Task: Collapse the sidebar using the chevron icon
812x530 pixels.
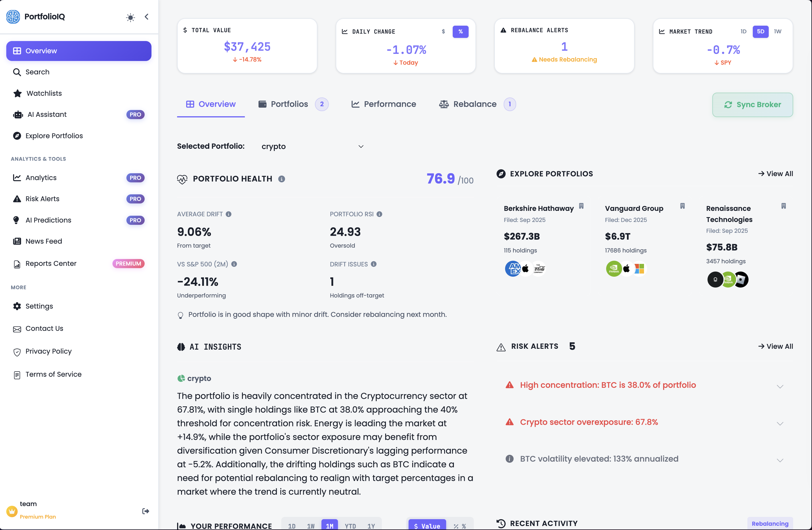Action: (146, 17)
